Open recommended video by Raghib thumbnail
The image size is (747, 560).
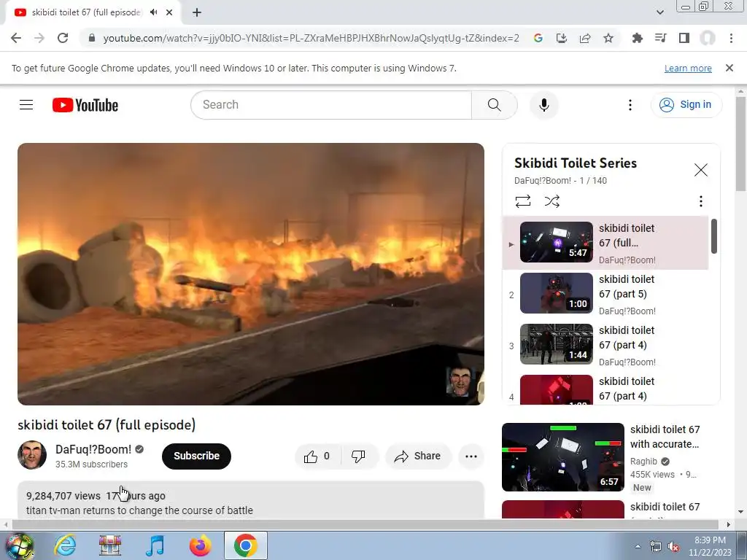tap(562, 457)
